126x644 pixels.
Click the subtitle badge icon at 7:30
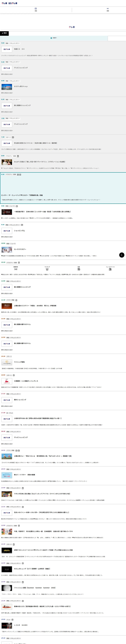pos(13,137)
